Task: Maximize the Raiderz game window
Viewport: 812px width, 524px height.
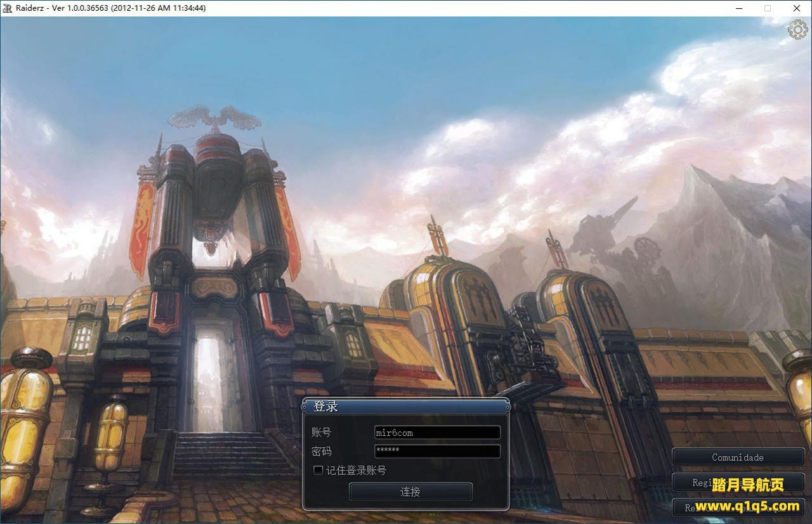Action: point(768,8)
